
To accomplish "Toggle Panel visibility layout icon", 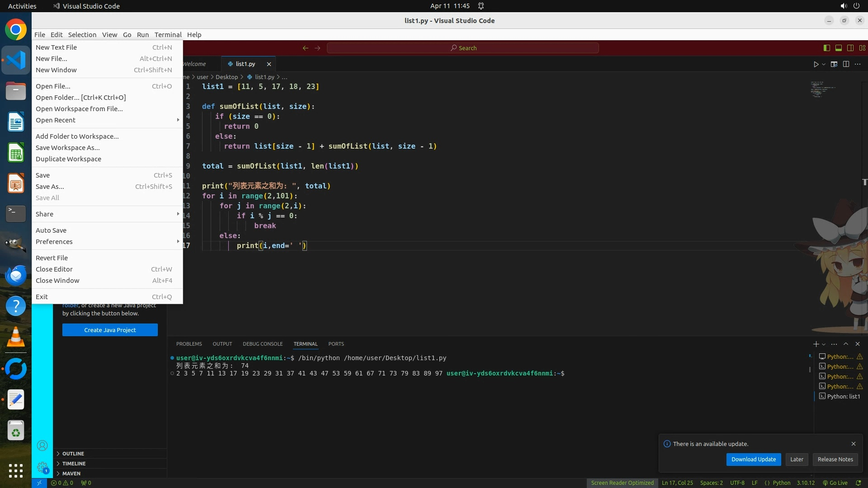I will point(838,48).
